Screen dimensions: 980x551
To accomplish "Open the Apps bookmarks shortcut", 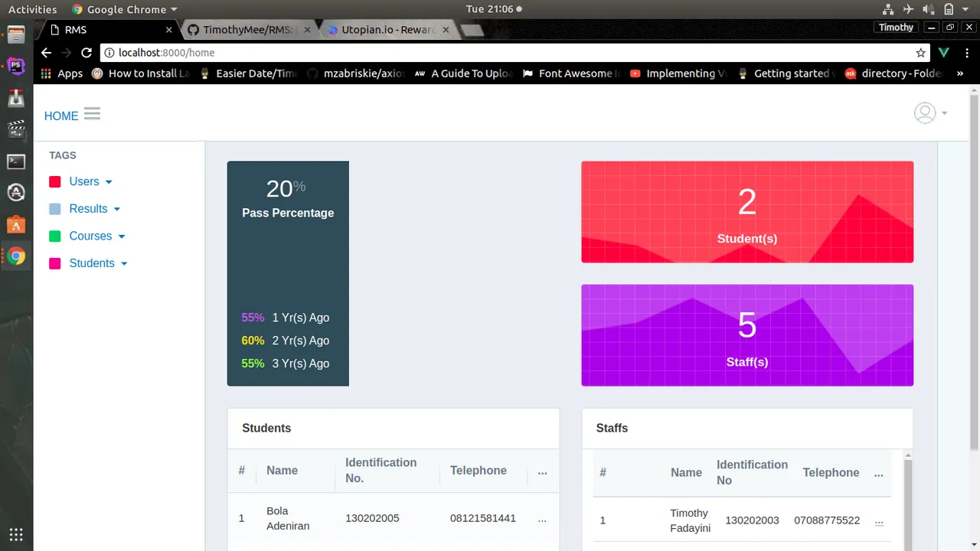I will coord(61,73).
